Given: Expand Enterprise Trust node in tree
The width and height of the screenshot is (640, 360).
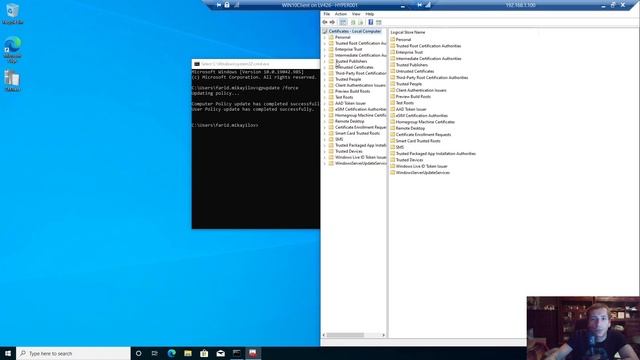Looking at the screenshot, I should point(325,49).
